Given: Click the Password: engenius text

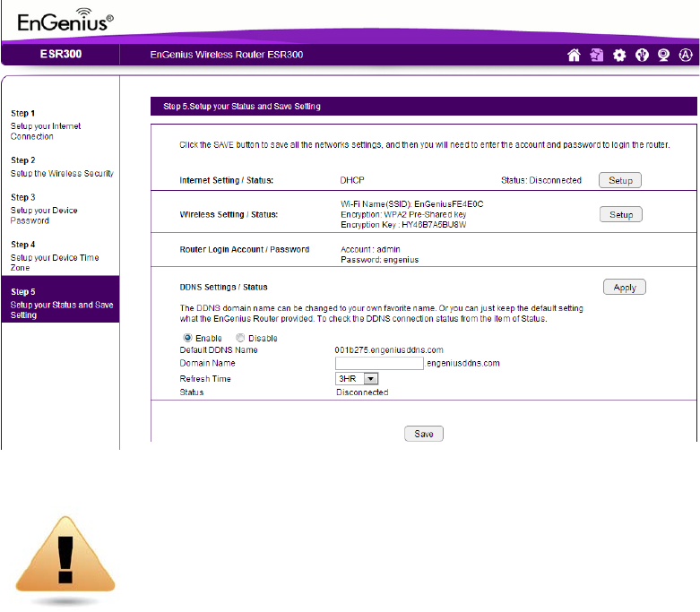Looking at the screenshot, I should (x=379, y=260).
